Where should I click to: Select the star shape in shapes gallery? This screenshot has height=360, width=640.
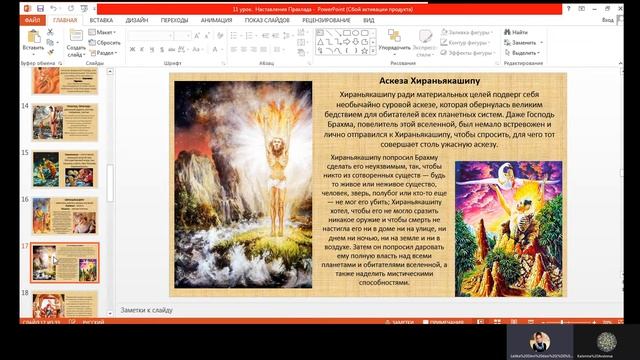(x=364, y=51)
